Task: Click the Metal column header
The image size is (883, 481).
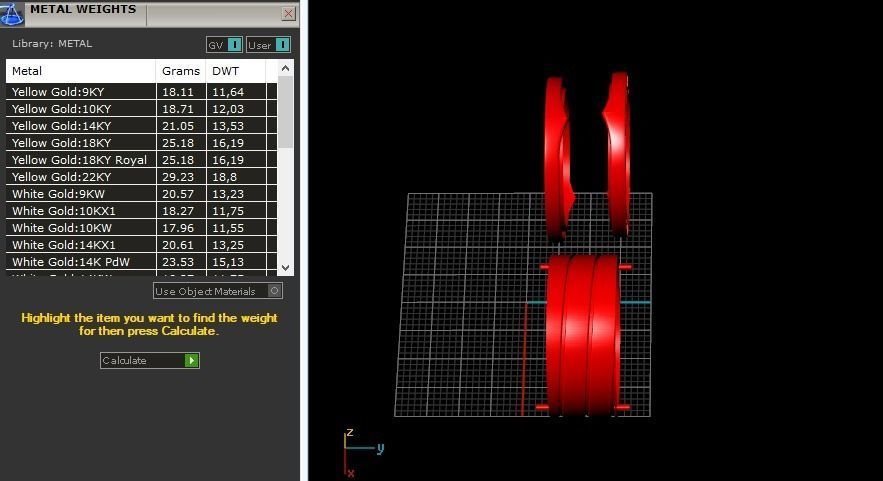Action: [81, 71]
